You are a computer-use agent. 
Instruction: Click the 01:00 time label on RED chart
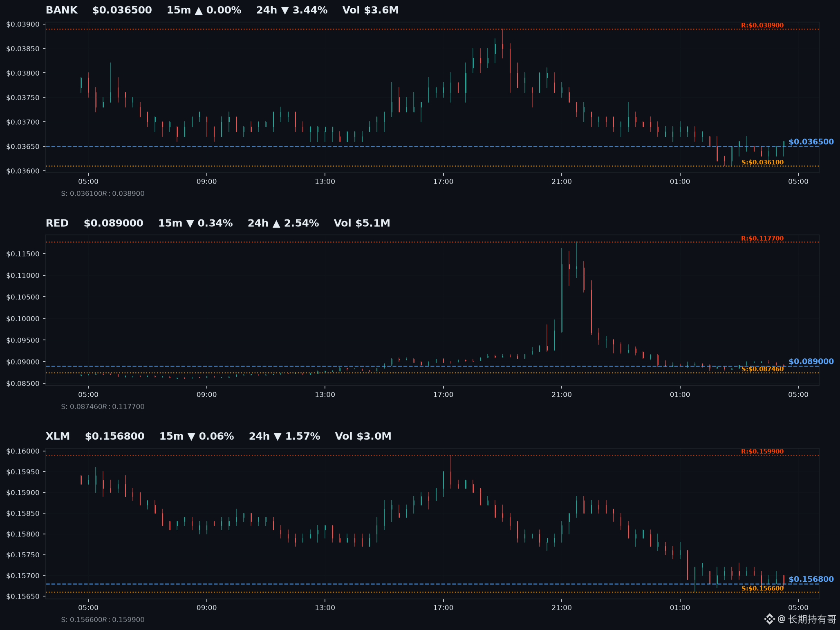click(680, 395)
